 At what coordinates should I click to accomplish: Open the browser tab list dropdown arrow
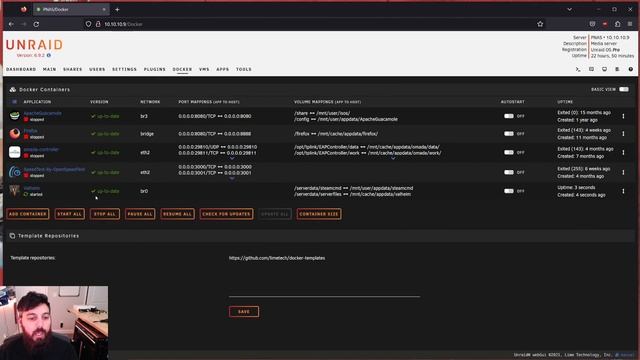569,9
